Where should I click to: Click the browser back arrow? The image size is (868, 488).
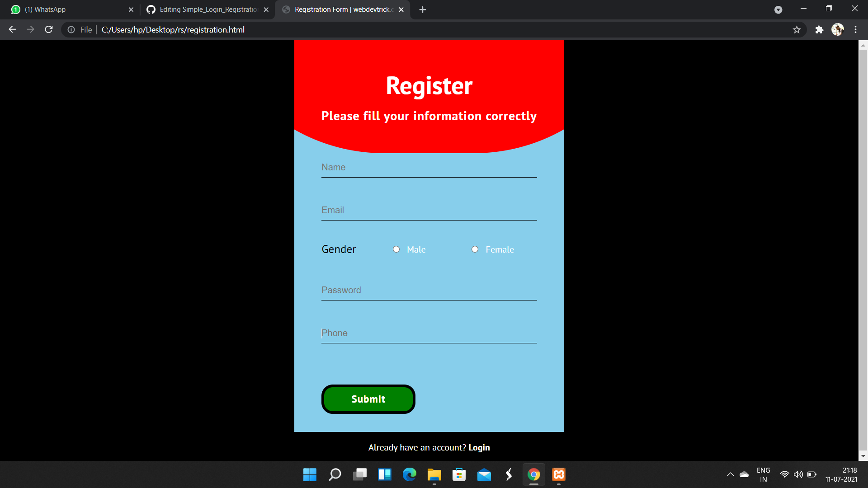(12, 30)
